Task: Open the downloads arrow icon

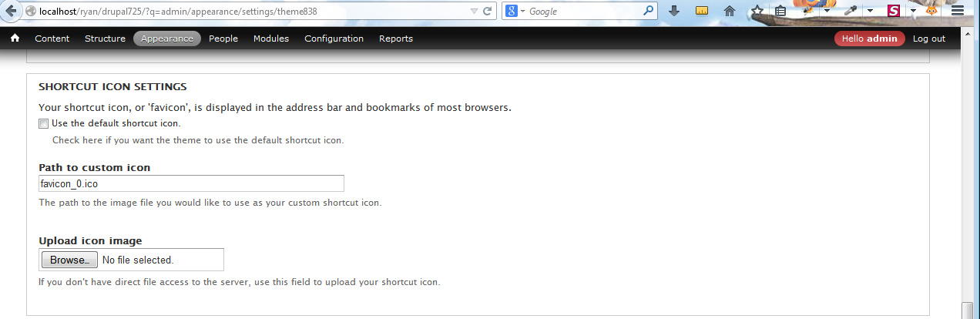Action: pyautogui.click(x=674, y=12)
